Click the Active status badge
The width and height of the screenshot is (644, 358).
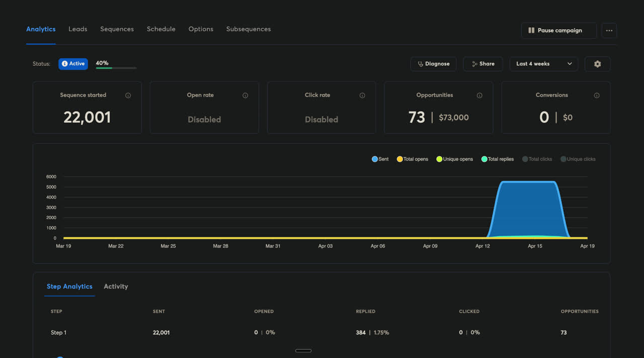tap(73, 63)
